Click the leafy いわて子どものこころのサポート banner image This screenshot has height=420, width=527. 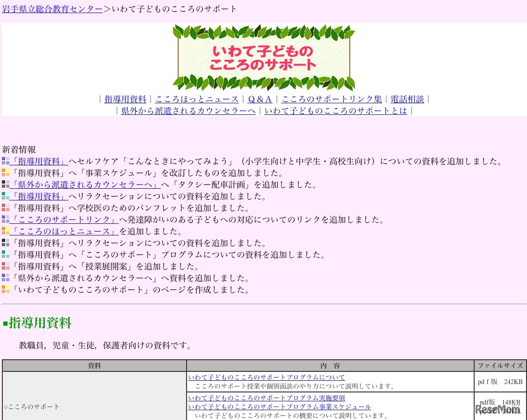click(x=264, y=57)
